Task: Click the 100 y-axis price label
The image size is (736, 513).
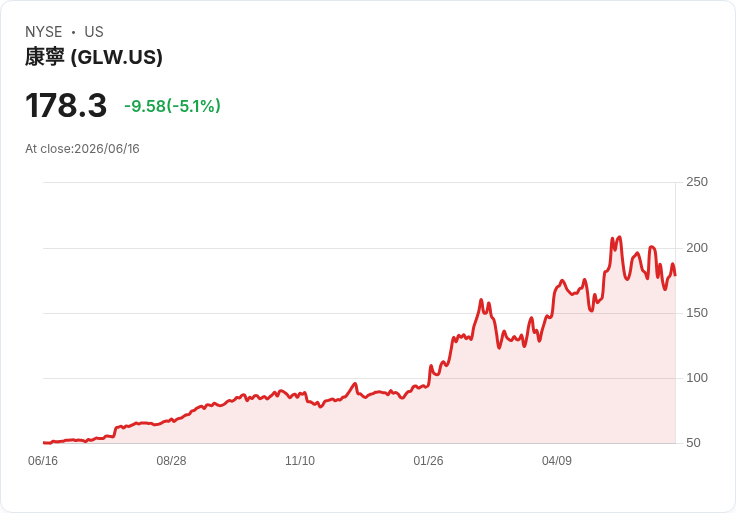Action: pos(697,378)
